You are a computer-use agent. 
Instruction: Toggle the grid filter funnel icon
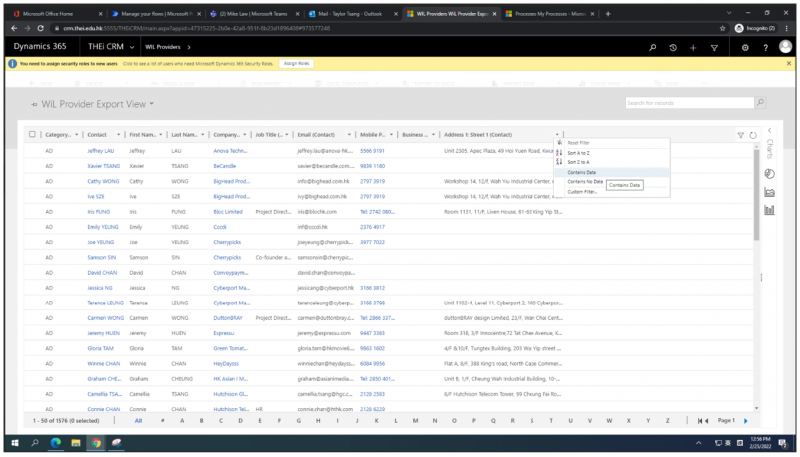[x=740, y=135]
